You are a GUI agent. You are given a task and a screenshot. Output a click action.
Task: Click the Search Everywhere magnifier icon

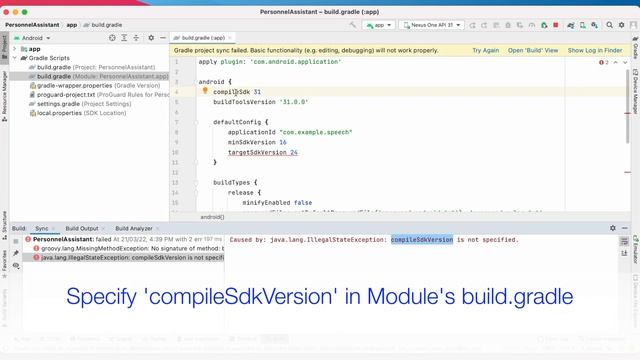point(609,25)
